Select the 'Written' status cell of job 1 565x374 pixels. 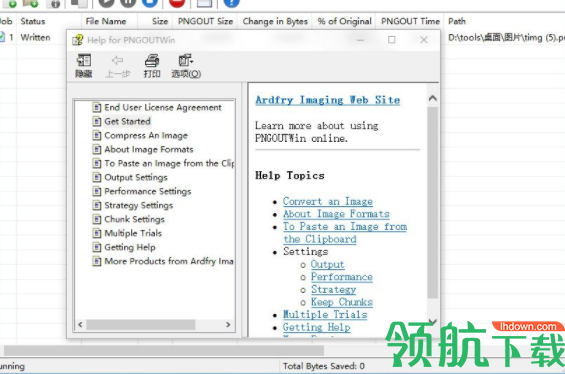pyautogui.click(x=35, y=37)
